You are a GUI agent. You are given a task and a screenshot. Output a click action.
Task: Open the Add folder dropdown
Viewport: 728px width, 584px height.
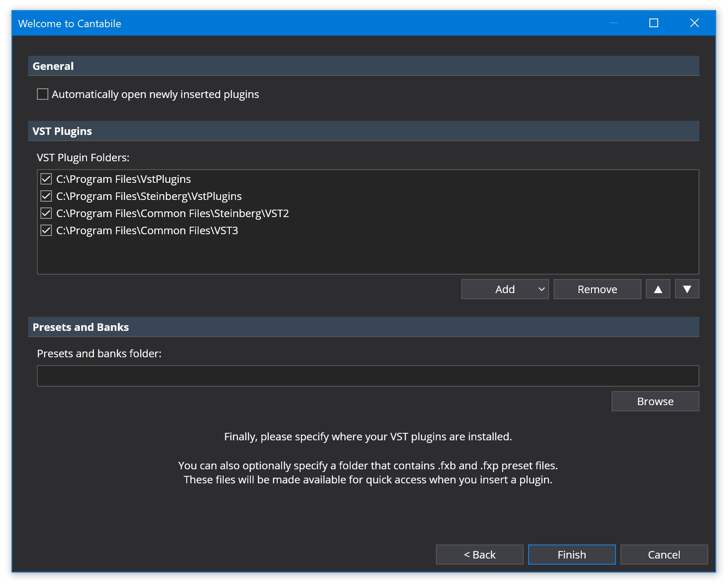coord(505,289)
